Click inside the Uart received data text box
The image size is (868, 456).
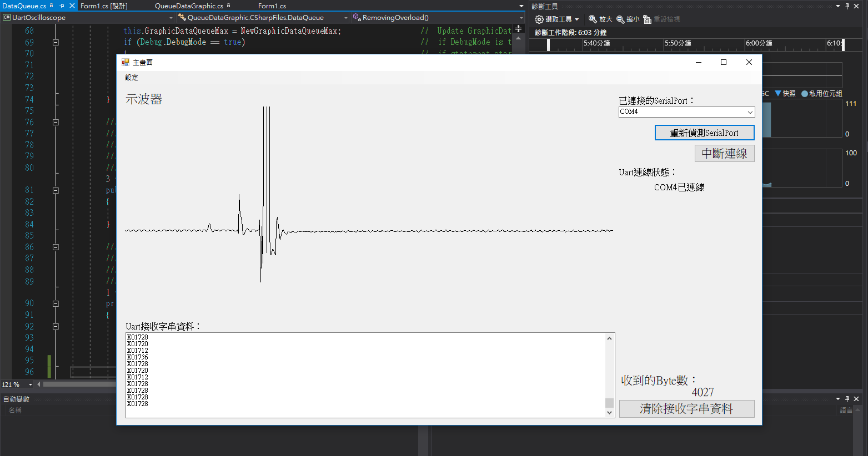point(365,375)
